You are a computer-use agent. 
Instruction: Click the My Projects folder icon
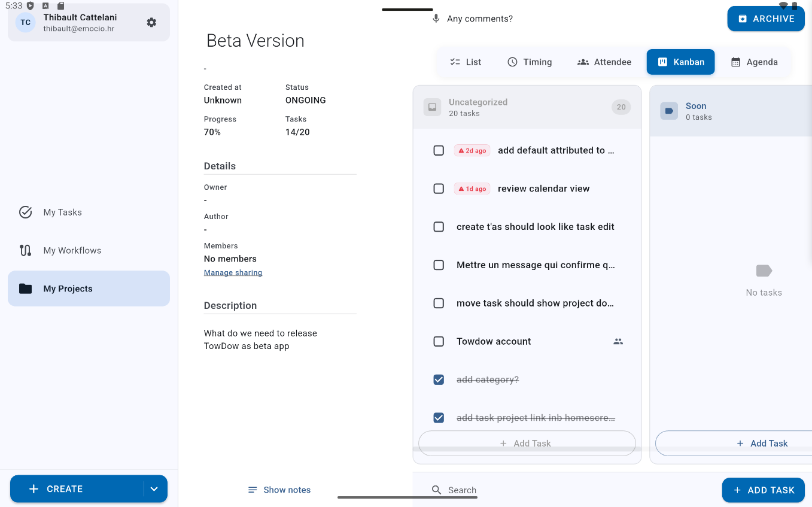pos(25,288)
